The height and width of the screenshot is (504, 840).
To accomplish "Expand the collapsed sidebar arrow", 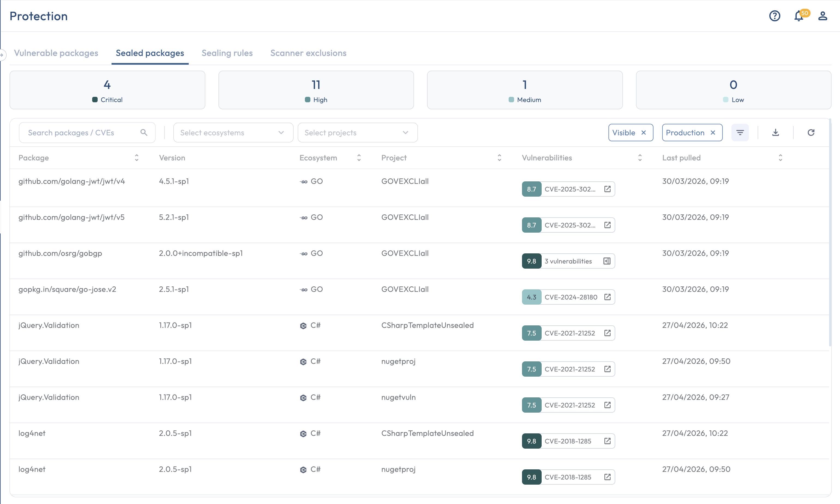I will pyautogui.click(x=2, y=55).
